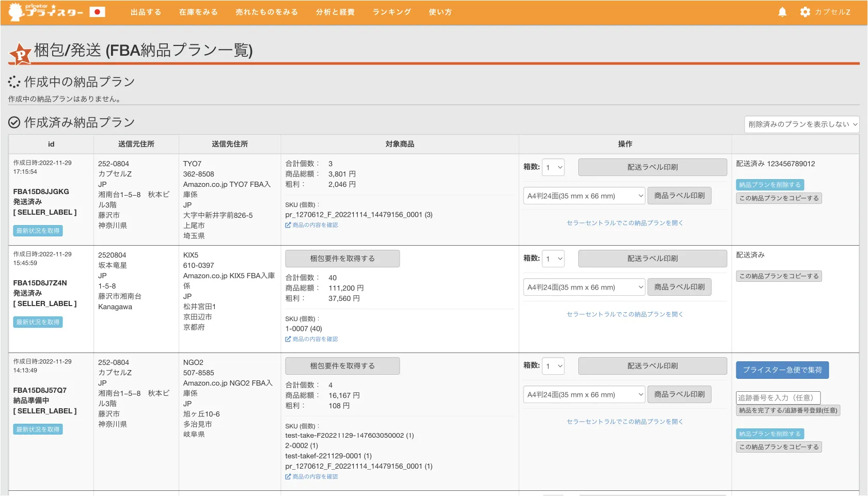Open 箱数 dropdown for FBA15D8J57Q7
Screen dimensions: 868x496
(x=553, y=366)
